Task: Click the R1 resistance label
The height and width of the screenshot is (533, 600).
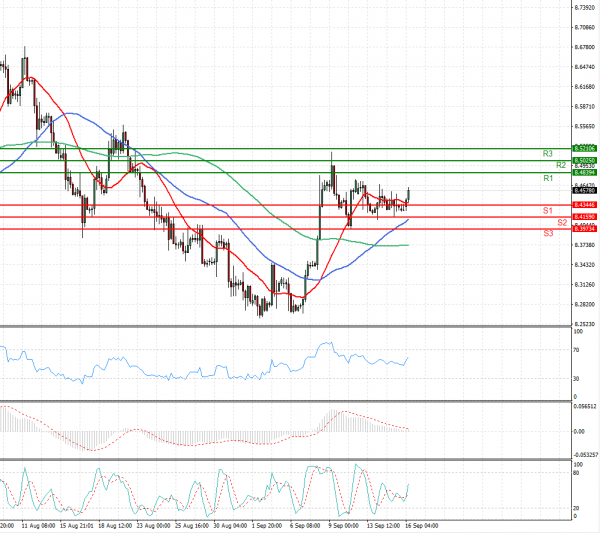Action: coord(548,178)
